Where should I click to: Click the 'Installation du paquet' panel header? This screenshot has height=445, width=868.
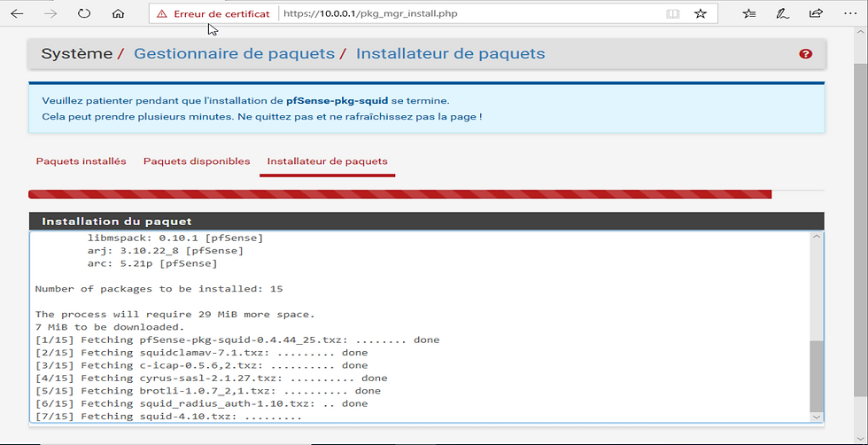[426, 221]
